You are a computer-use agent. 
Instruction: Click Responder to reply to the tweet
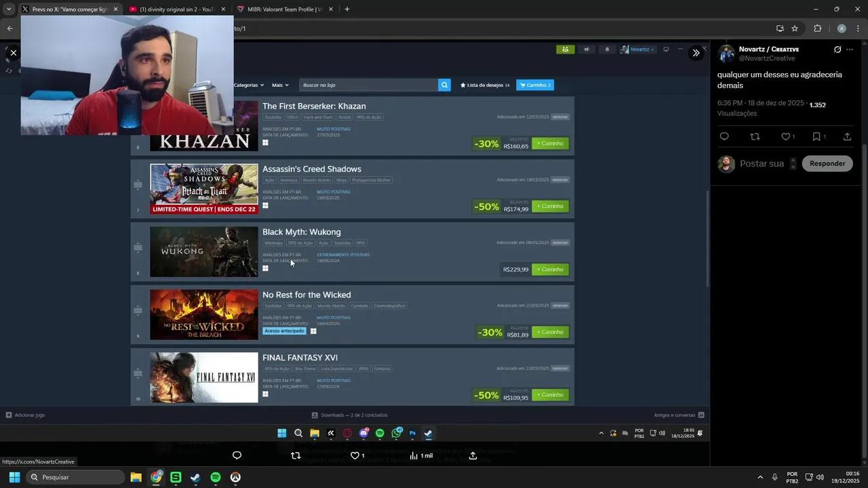coord(827,163)
